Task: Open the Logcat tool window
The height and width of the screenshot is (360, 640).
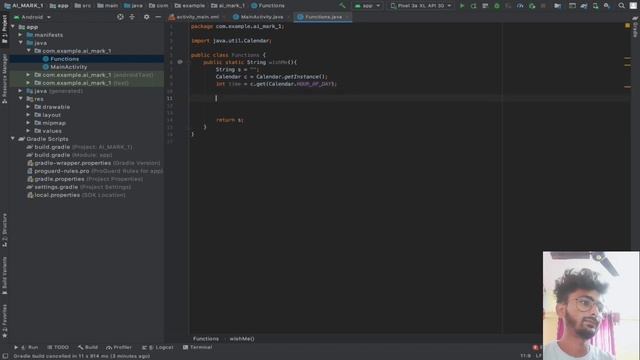Action: (x=158, y=347)
